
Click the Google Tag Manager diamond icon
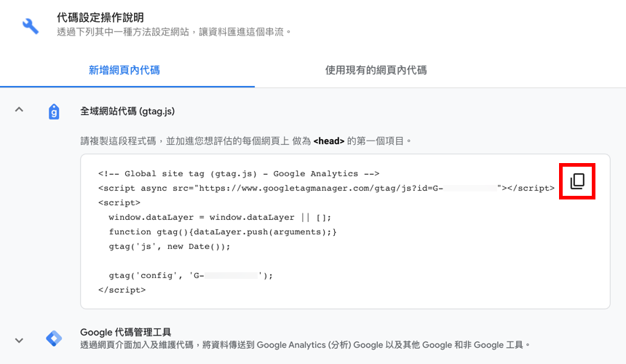pyautogui.click(x=54, y=339)
